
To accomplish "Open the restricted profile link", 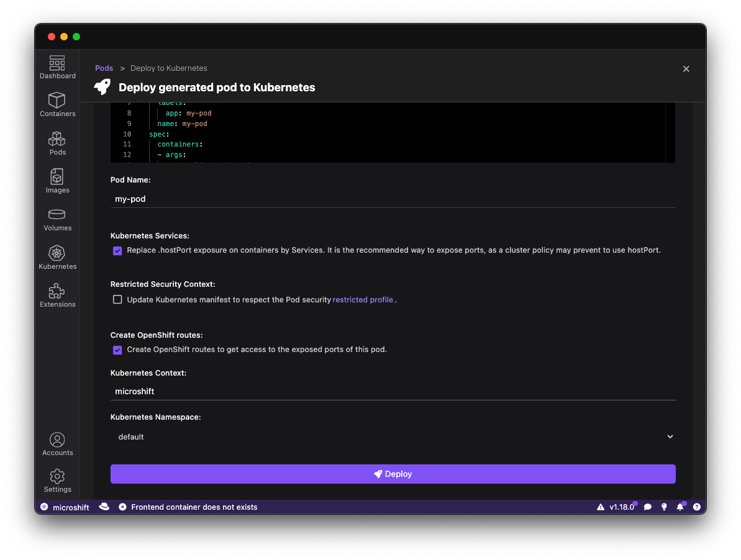I will tap(363, 300).
